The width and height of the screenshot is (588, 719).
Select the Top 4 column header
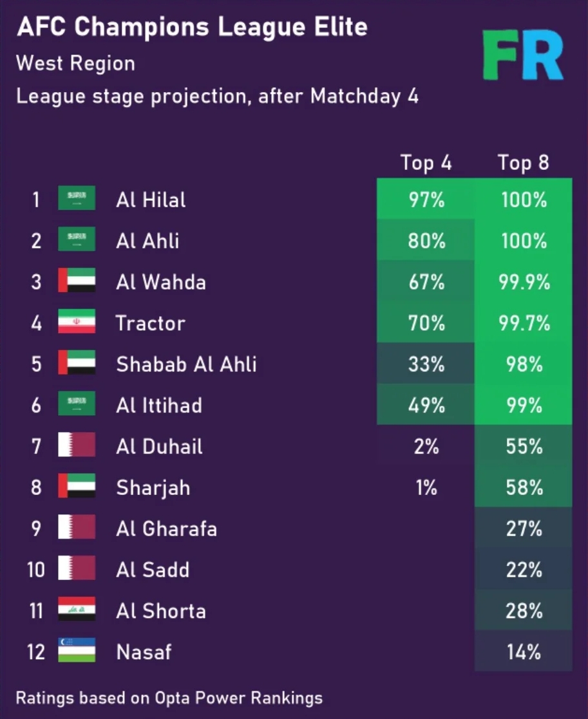(x=426, y=163)
